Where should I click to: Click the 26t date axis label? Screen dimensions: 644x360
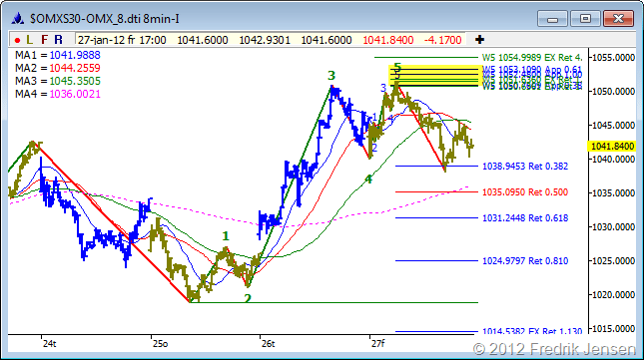tap(268, 344)
